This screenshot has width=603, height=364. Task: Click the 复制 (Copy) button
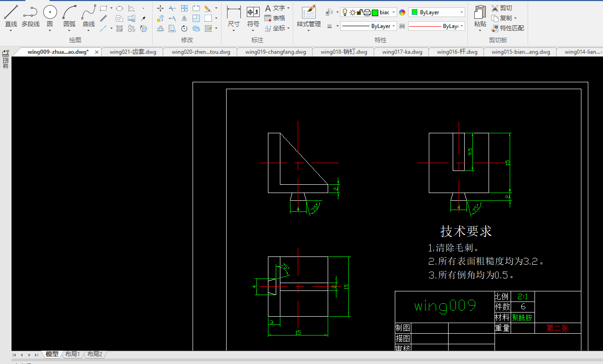pos(501,18)
